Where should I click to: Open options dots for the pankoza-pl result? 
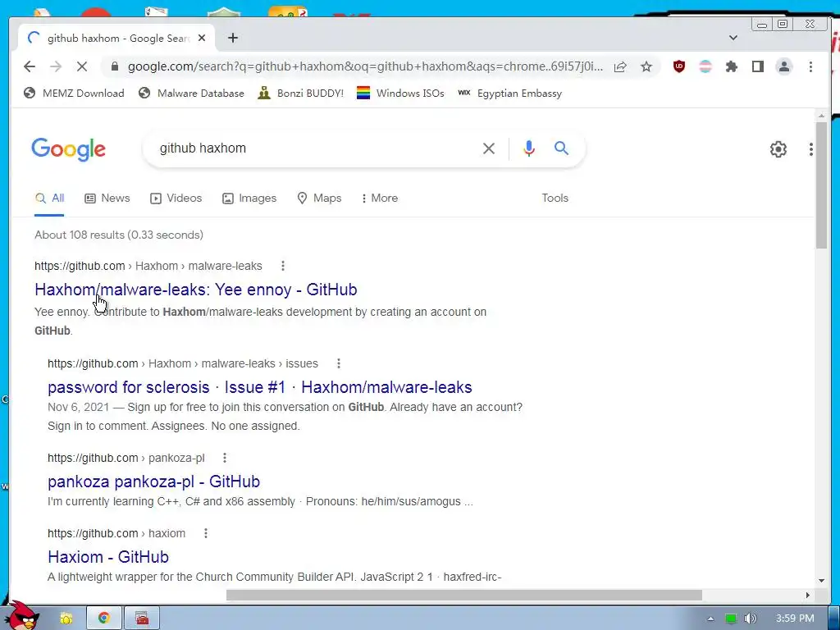pos(225,458)
